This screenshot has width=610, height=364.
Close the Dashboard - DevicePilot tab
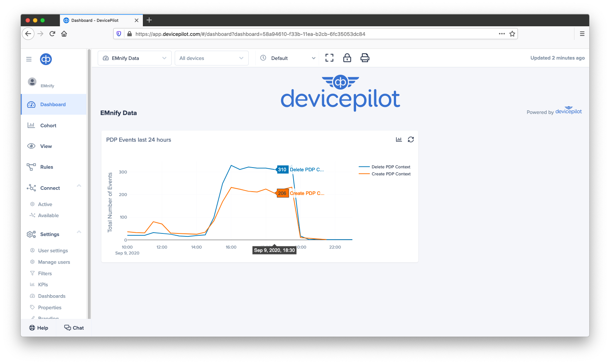[137, 20]
